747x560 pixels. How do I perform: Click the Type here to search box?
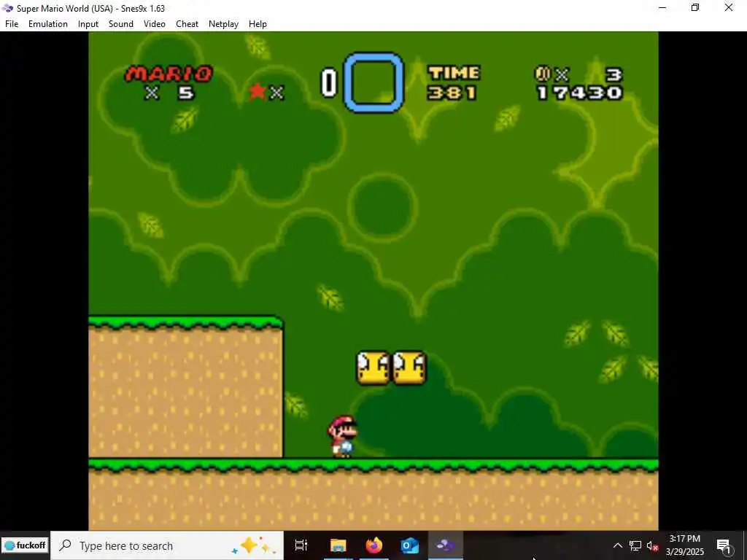[167, 545]
